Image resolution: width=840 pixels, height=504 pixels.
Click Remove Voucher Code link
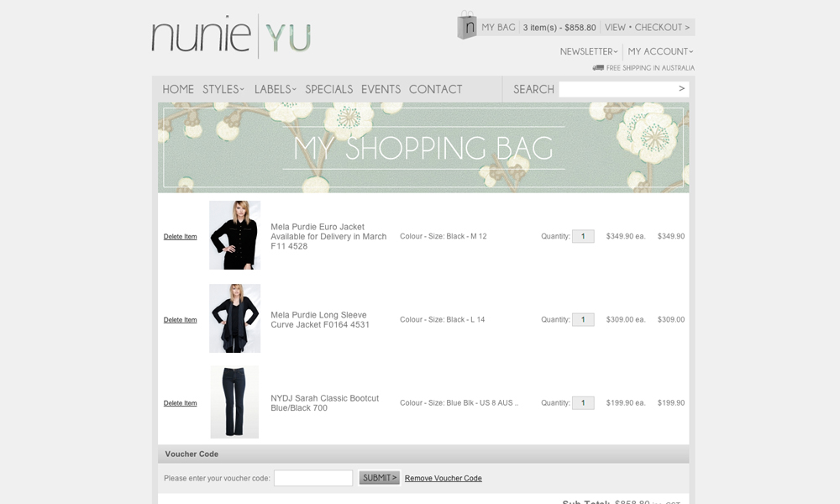(443, 479)
